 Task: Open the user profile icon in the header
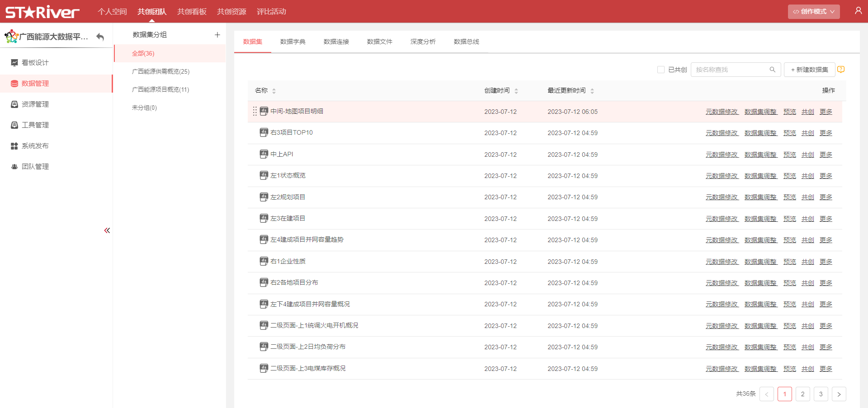pyautogui.click(x=858, y=11)
